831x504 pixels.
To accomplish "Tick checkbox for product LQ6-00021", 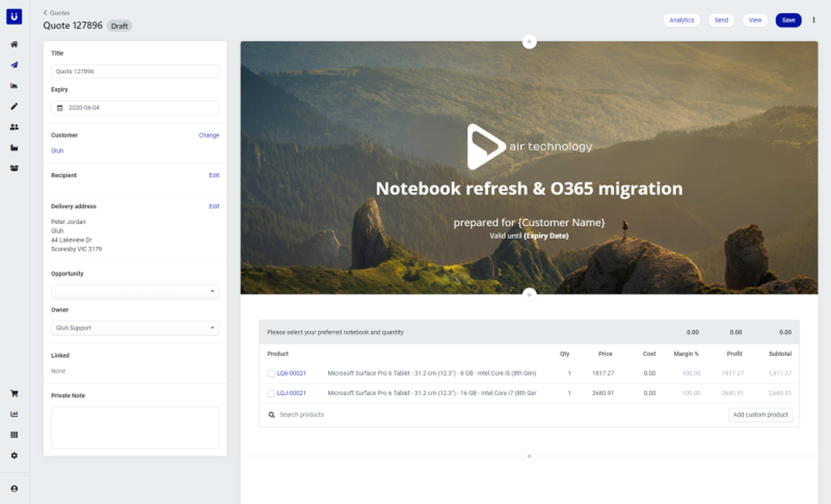I will (x=271, y=374).
